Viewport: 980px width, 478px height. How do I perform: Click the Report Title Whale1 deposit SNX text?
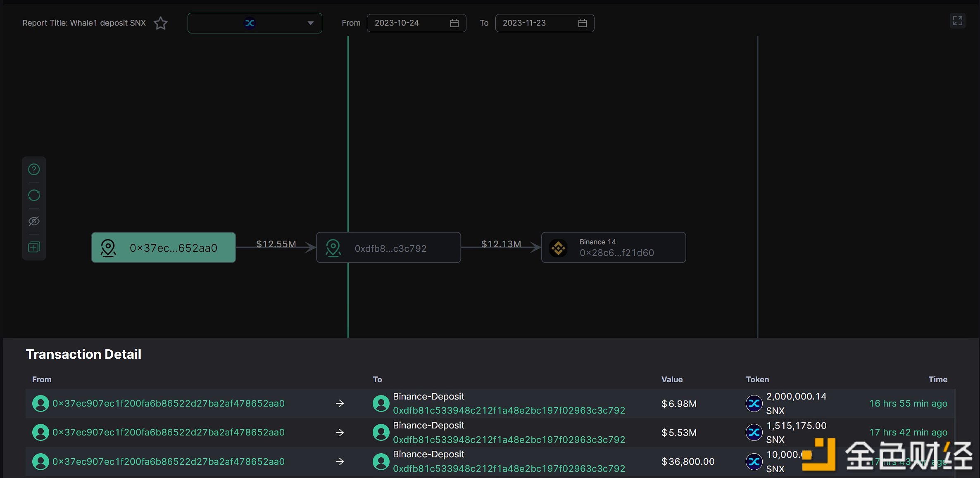coord(84,23)
